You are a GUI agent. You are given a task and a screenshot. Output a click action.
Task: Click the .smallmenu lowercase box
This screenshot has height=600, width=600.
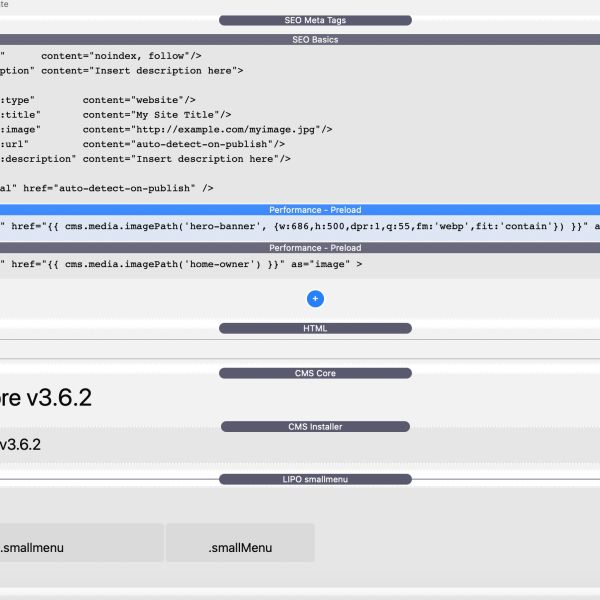click(x=82, y=543)
